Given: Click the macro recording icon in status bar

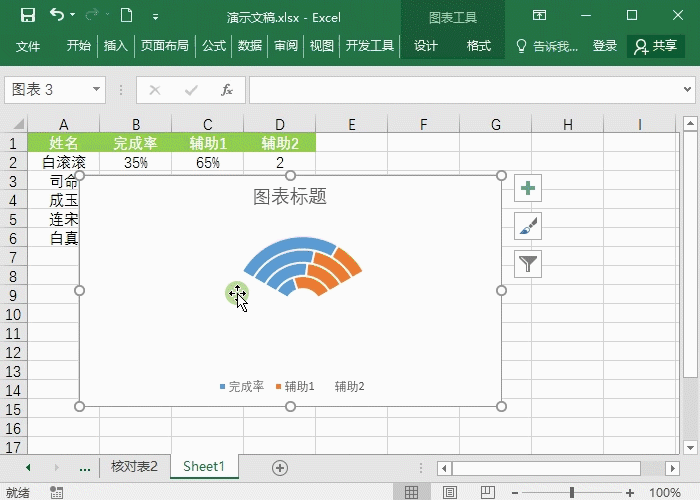Looking at the screenshot, I should pyautogui.click(x=56, y=492).
